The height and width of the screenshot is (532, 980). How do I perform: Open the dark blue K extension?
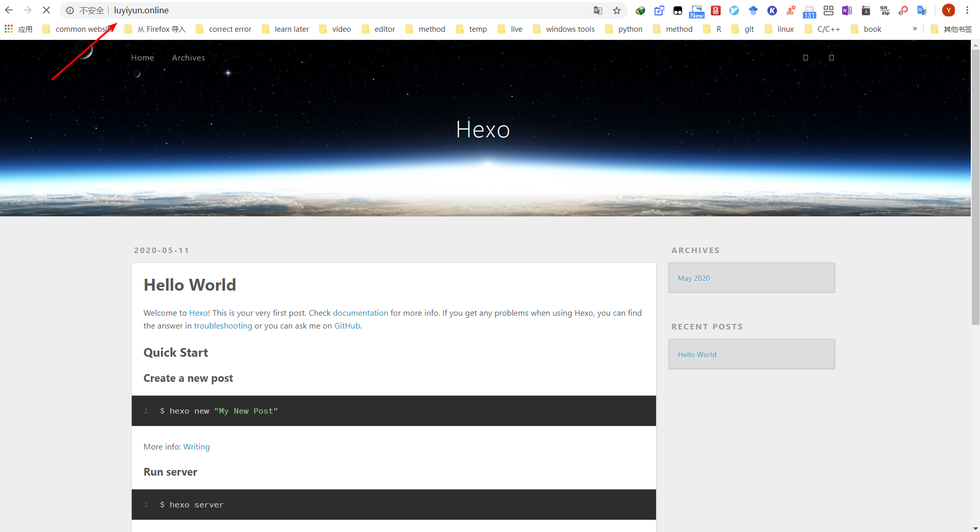tap(772, 10)
